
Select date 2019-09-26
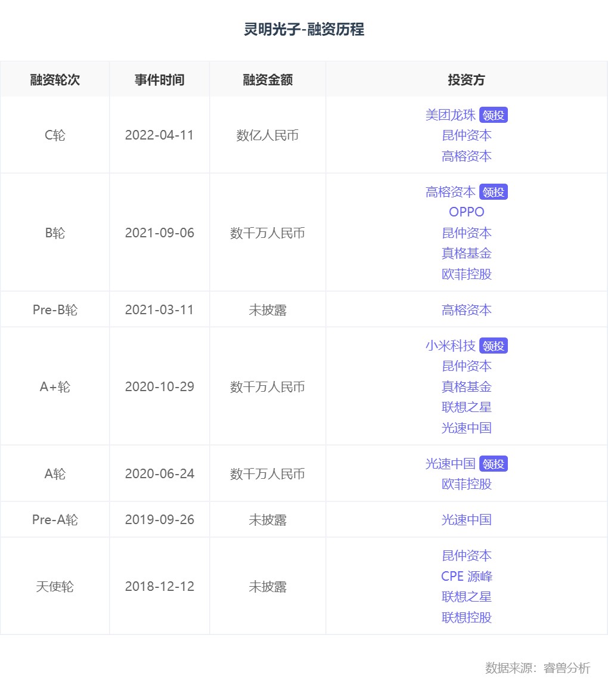159,520
